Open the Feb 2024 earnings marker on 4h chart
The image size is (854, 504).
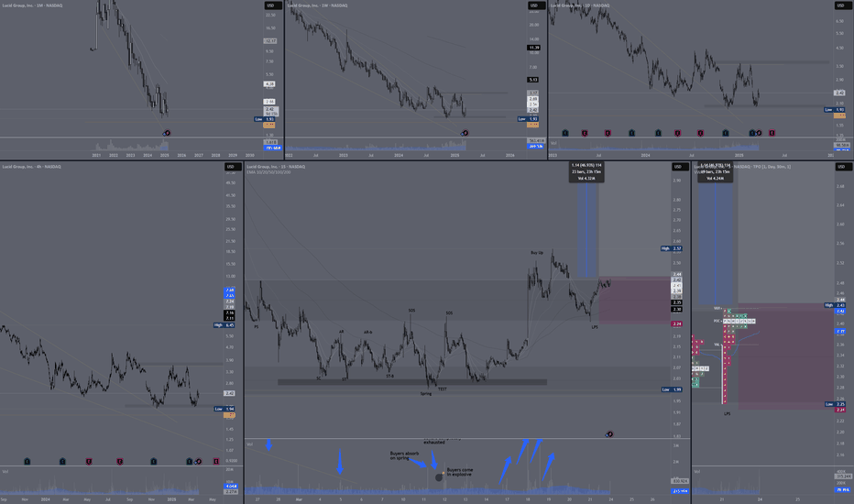[62, 462]
